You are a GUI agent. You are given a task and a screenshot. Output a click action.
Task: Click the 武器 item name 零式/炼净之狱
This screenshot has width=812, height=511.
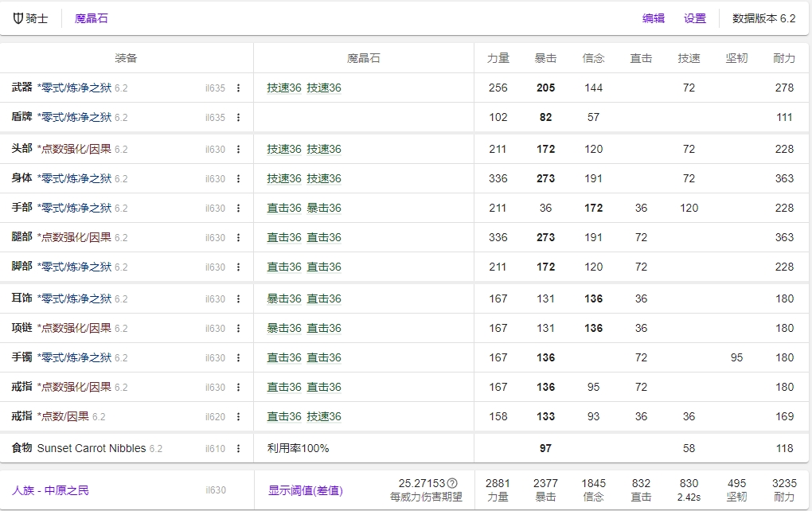coord(75,88)
